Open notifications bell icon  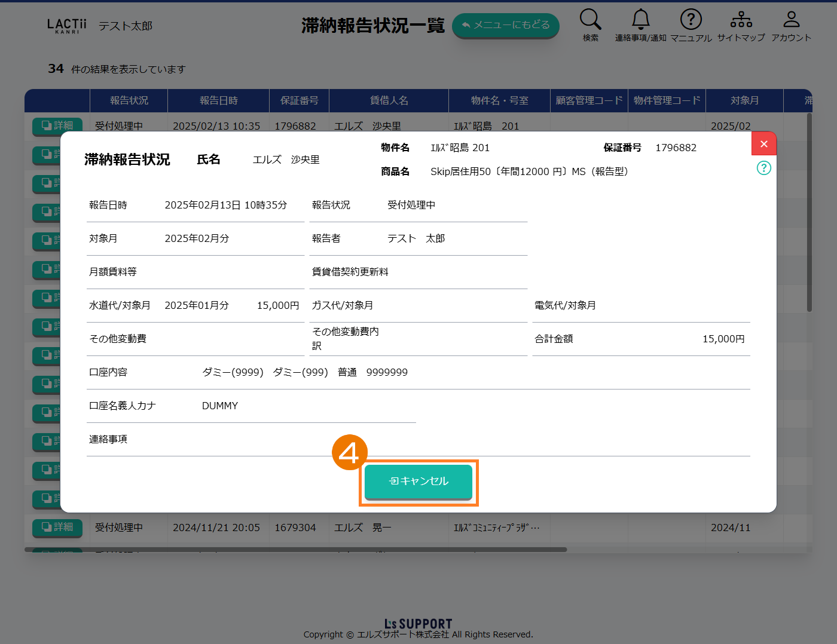pyautogui.click(x=640, y=20)
